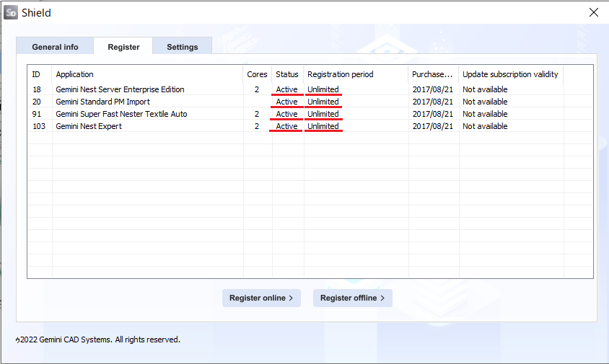
Task: Click Cores value 2 in Gemini Nest Expert row
Action: point(257,126)
